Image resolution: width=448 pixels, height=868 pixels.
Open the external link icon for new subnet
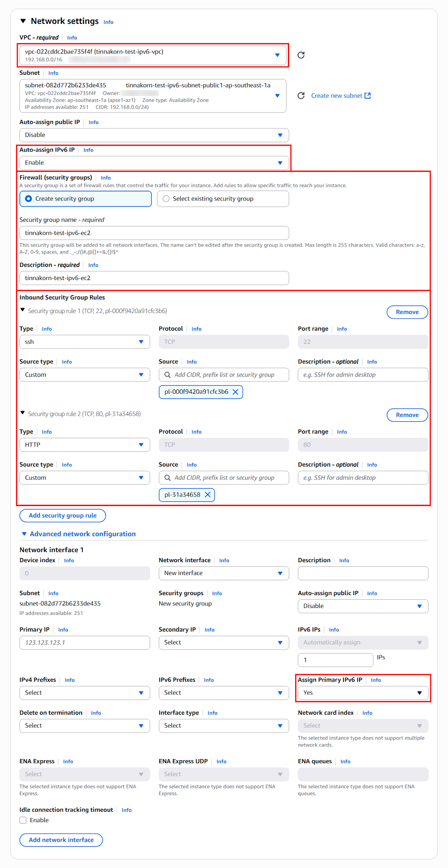tap(368, 95)
